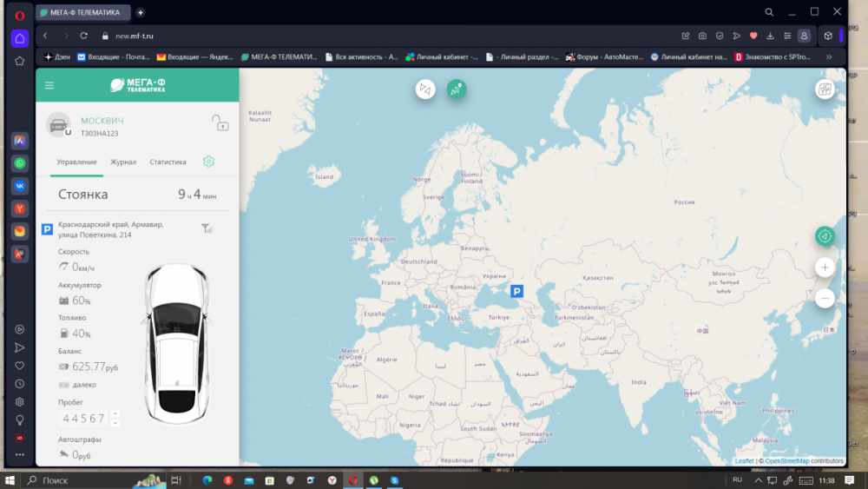The height and width of the screenshot is (489, 868).
Task: Switch to the Журнал tab
Action: coord(122,162)
